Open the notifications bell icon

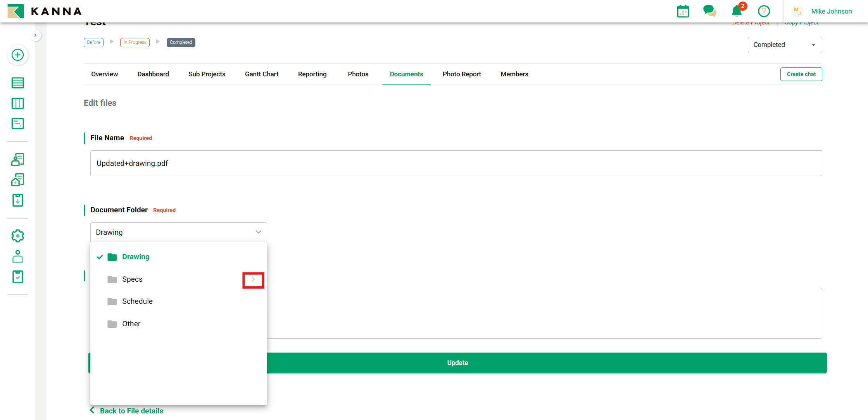coord(737,11)
